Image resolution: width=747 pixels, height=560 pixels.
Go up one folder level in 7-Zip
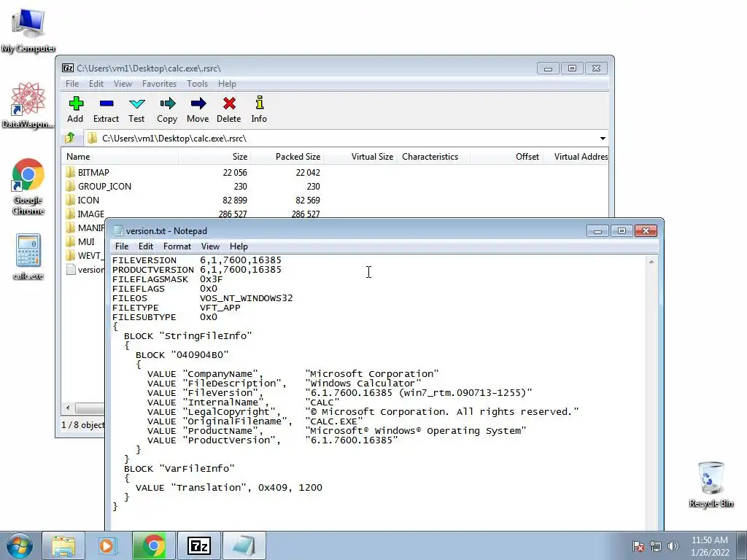click(70, 138)
